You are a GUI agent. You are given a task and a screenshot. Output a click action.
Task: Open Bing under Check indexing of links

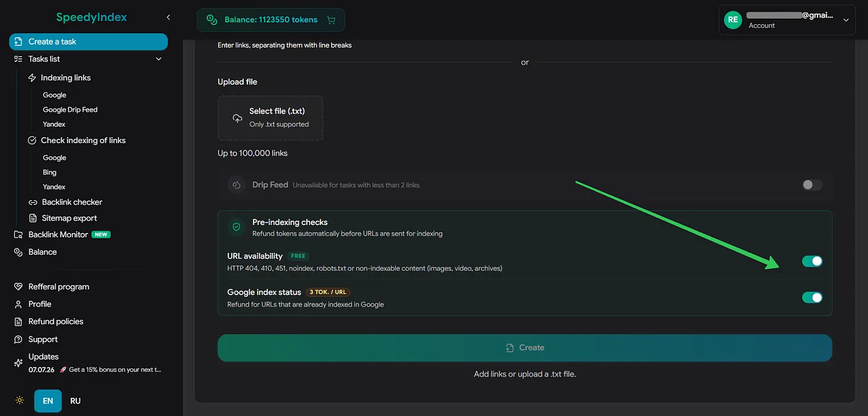click(x=50, y=172)
